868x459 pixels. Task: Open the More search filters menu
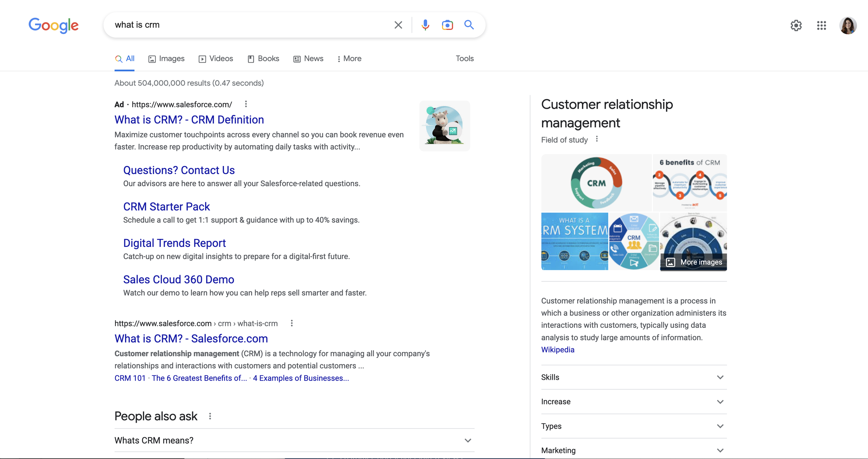(349, 59)
